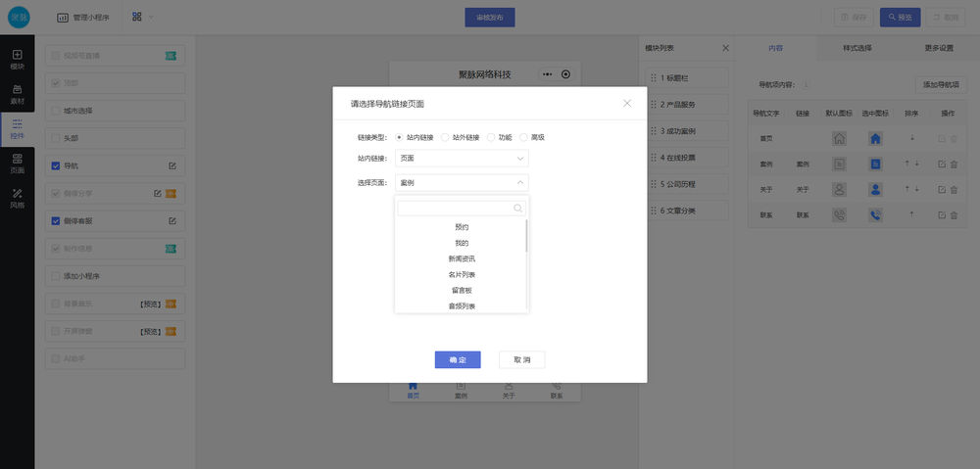This screenshot has height=469, width=980.
Task: Choose 预约 from the page list
Action: (x=462, y=227)
